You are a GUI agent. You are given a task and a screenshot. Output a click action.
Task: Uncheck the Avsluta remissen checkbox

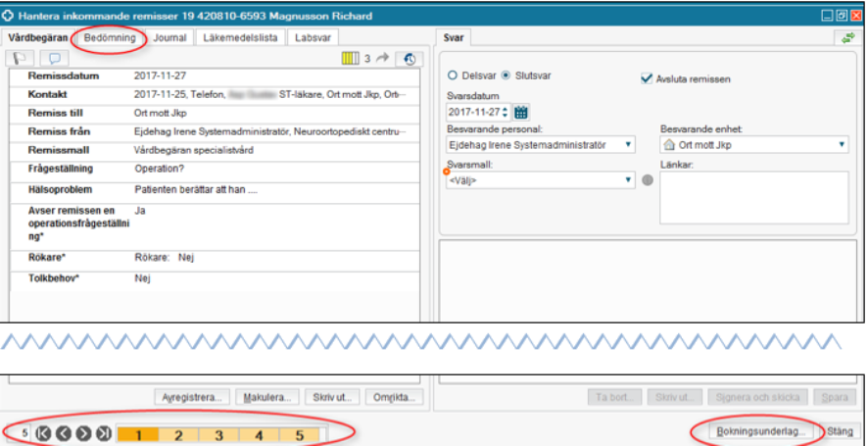click(647, 78)
